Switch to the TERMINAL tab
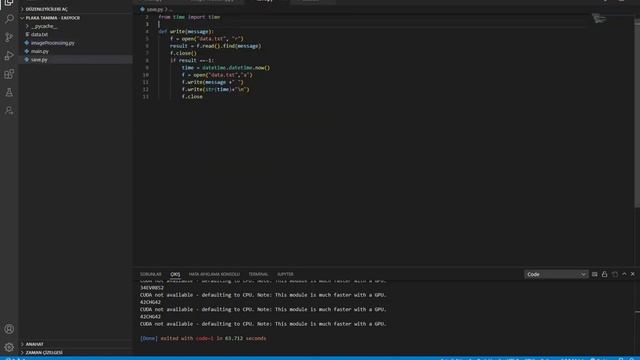The height and width of the screenshot is (360, 640). [258, 274]
